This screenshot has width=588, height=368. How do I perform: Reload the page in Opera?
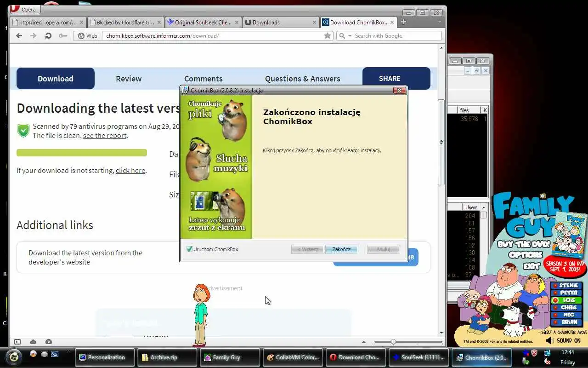tap(48, 35)
